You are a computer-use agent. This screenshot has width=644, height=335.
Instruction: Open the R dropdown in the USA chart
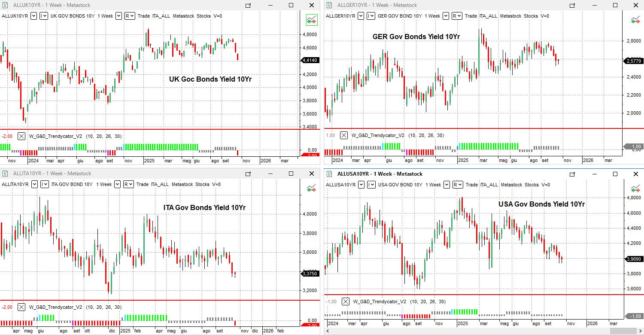(458, 185)
